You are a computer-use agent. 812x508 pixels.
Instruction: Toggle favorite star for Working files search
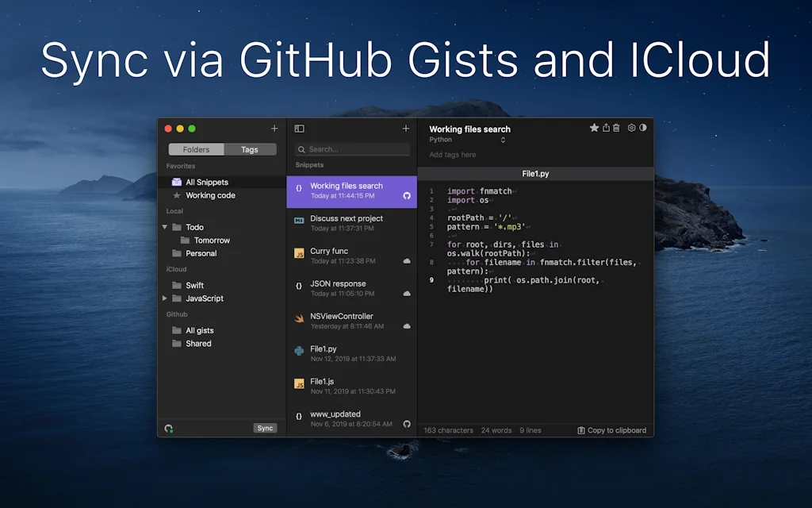pyautogui.click(x=594, y=128)
